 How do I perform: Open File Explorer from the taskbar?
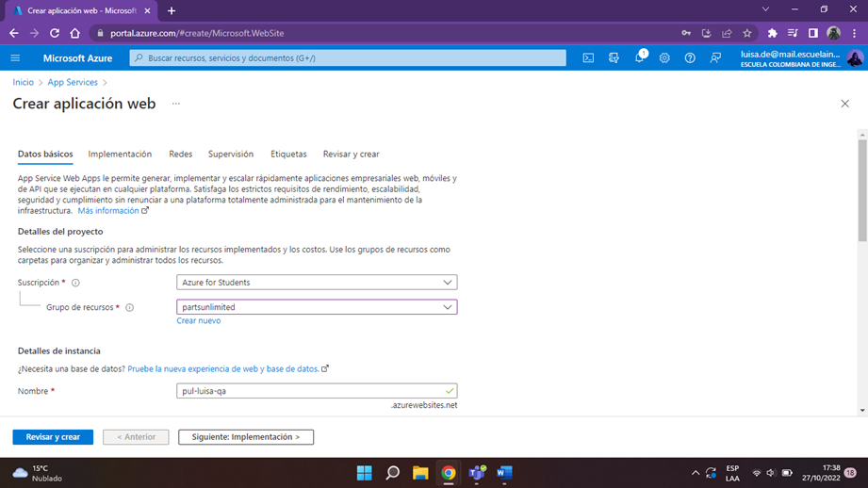tap(420, 473)
